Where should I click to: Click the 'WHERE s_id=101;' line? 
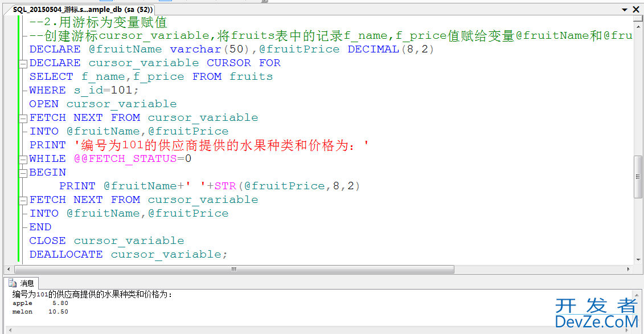[84, 90]
